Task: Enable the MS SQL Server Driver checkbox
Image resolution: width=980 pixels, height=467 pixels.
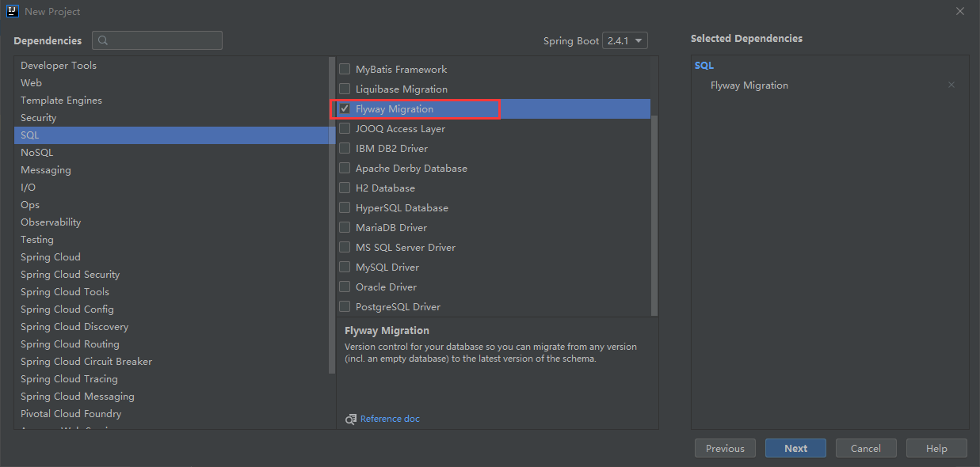Action: coord(345,247)
